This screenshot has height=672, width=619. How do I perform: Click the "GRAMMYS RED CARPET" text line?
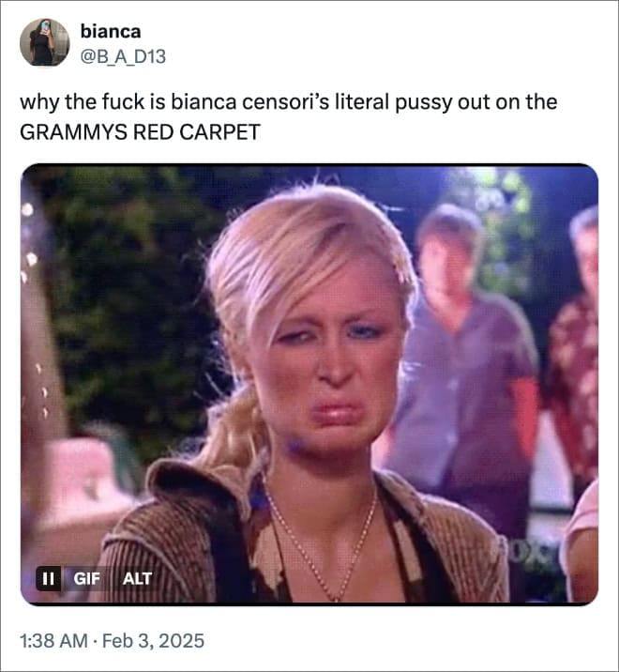point(140,132)
